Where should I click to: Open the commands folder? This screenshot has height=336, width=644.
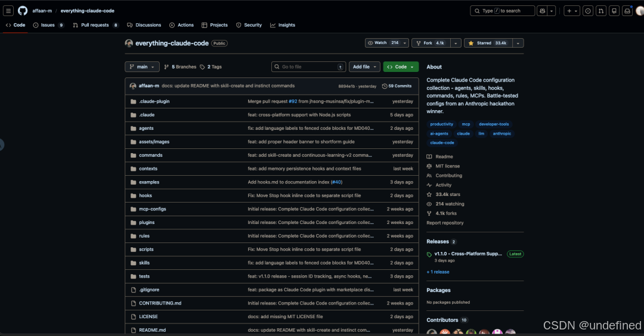pos(151,155)
